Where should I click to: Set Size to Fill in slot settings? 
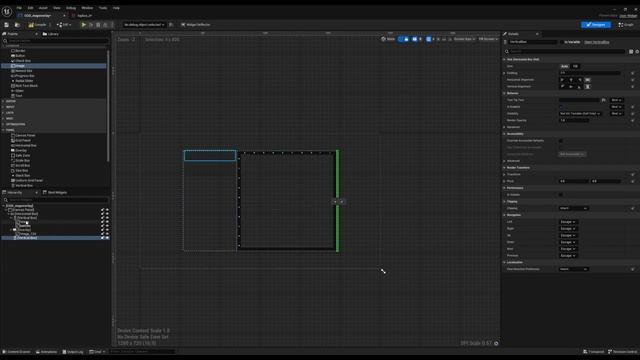(x=575, y=66)
